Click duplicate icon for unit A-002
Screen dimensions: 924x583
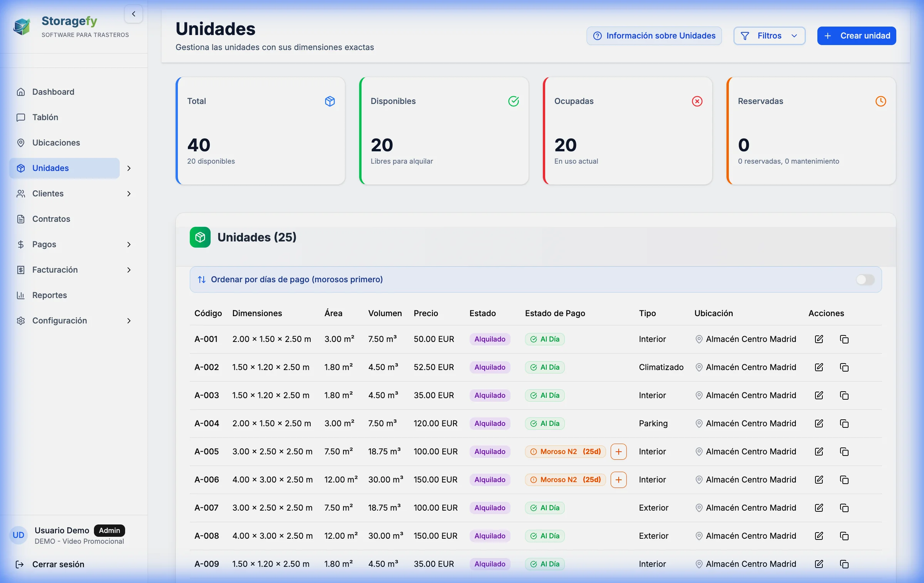click(844, 367)
